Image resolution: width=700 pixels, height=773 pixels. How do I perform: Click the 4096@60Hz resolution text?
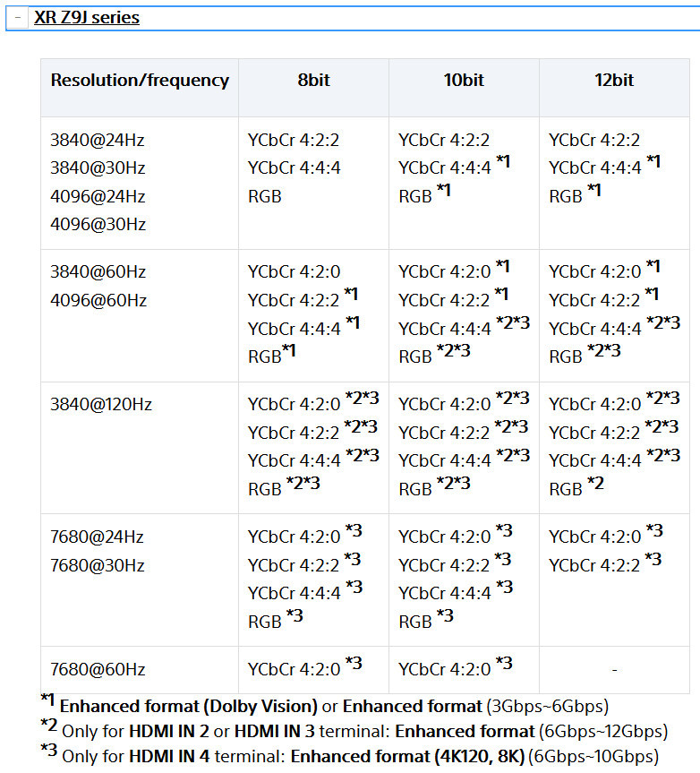(98, 300)
